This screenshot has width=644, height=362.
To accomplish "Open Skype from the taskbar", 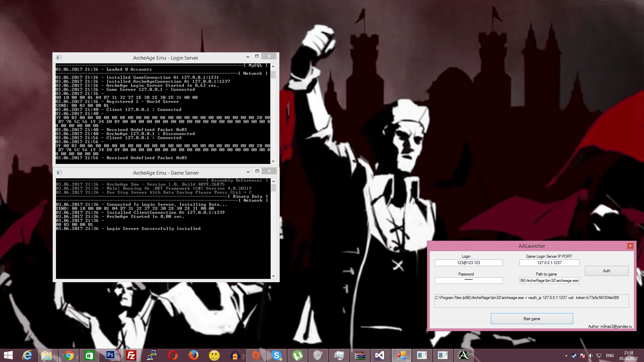I will pyautogui.click(x=277, y=355).
